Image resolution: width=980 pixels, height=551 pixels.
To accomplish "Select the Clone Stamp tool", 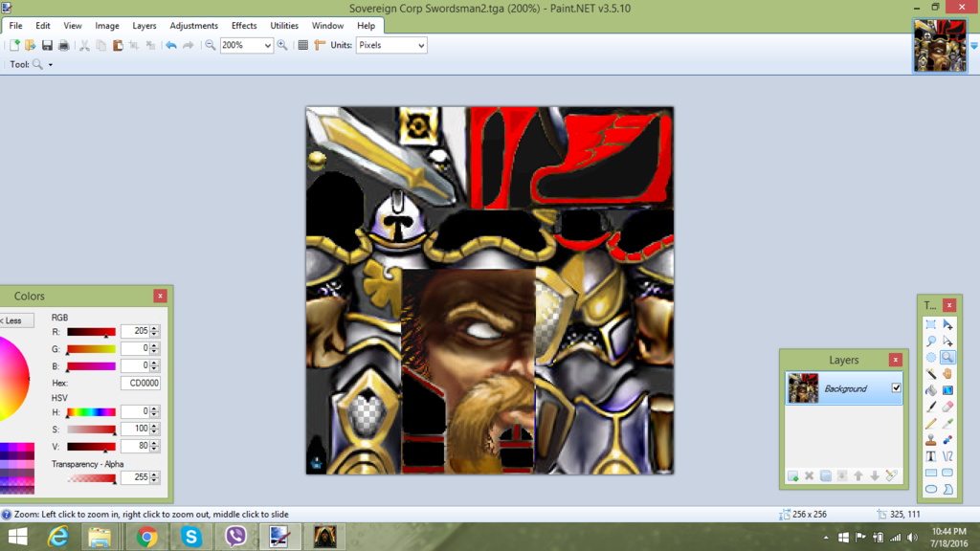I will point(931,440).
